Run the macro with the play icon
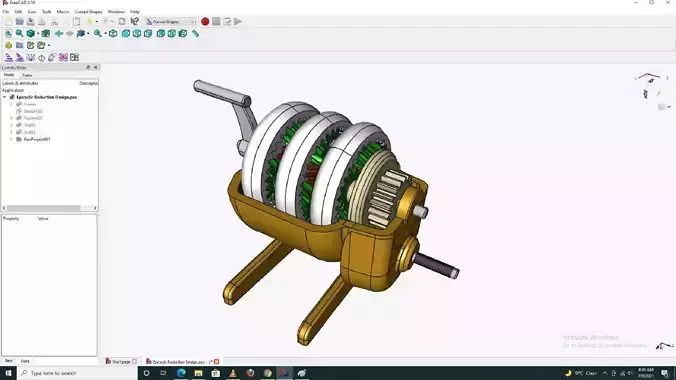Image resolution: width=676 pixels, height=380 pixels. pyautogui.click(x=238, y=22)
